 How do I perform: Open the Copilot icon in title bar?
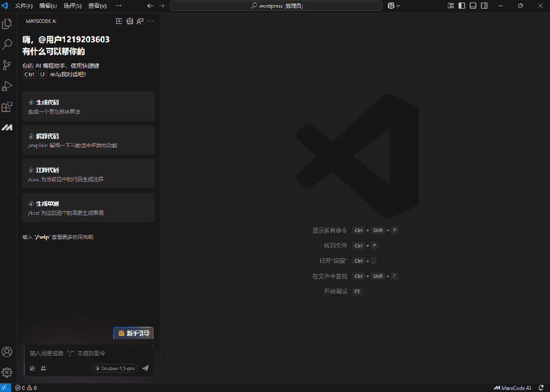pos(391,6)
